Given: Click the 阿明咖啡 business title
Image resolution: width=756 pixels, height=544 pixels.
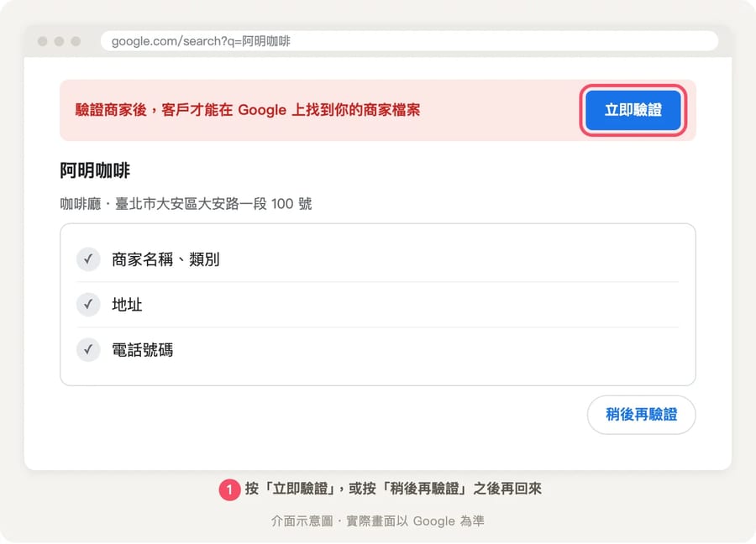Looking at the screenshot, I should tap(95, 170).
